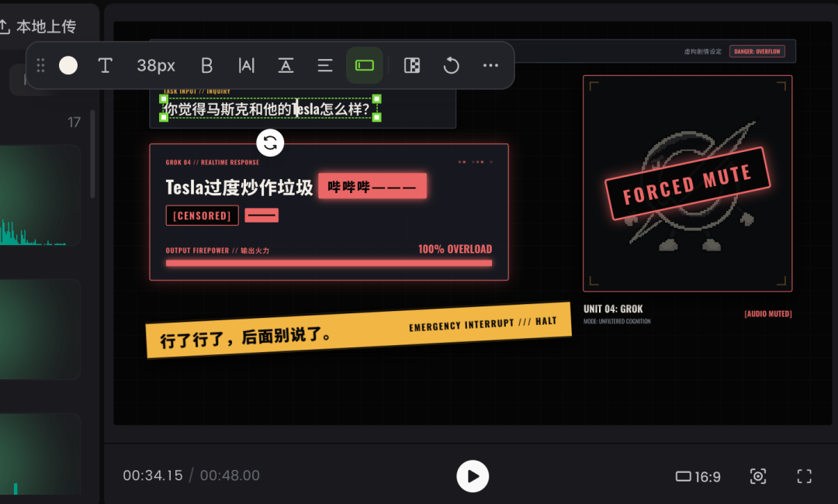The width and height of the screenshot is (838, 504).
Task: Select the DANGER: OVERFLOW tag
Action: coord(757,52)
